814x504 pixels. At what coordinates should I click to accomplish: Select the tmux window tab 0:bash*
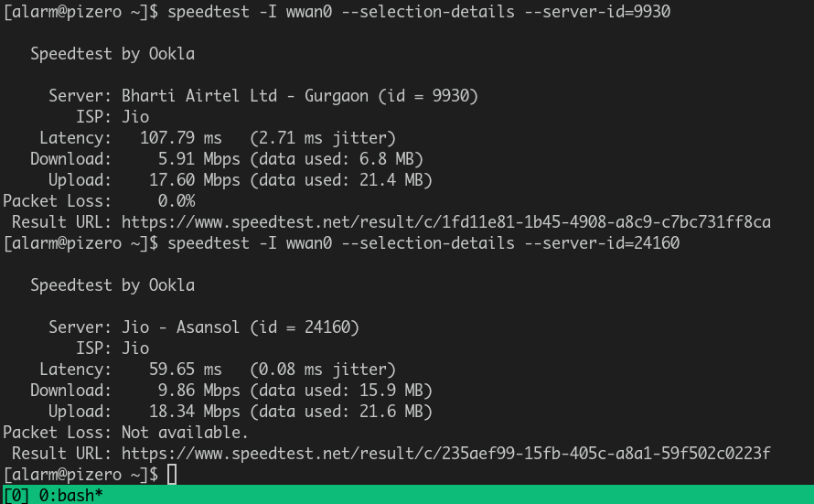(x=71, y=495)
